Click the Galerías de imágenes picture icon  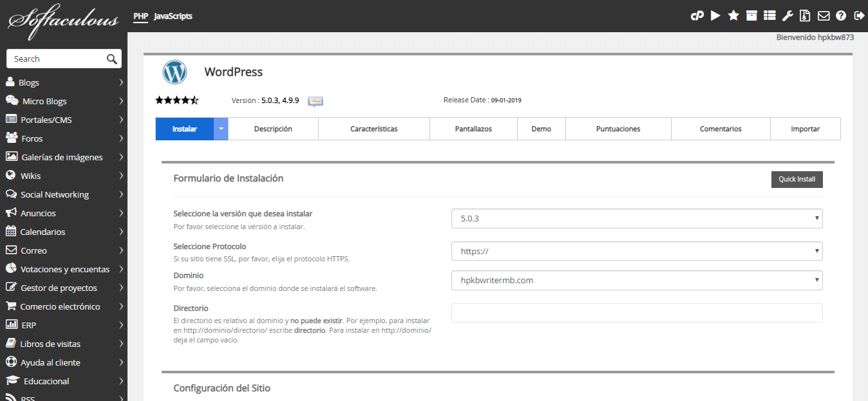click(12, 156)
